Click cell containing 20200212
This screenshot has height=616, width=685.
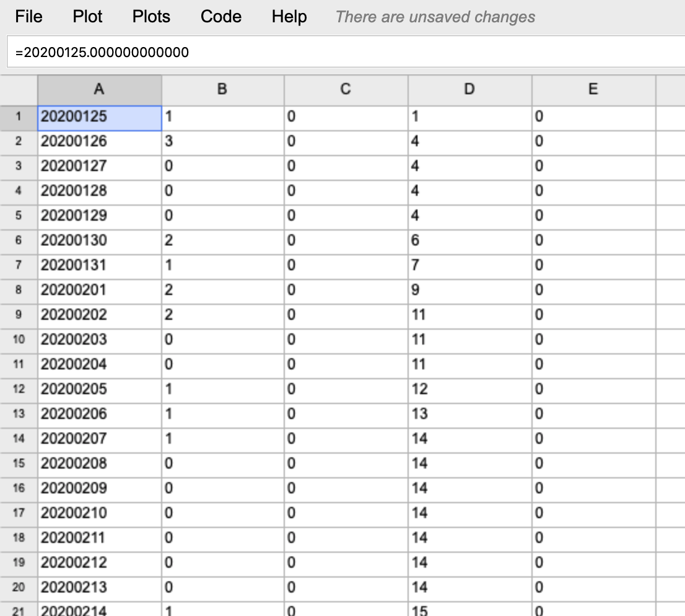100,564
